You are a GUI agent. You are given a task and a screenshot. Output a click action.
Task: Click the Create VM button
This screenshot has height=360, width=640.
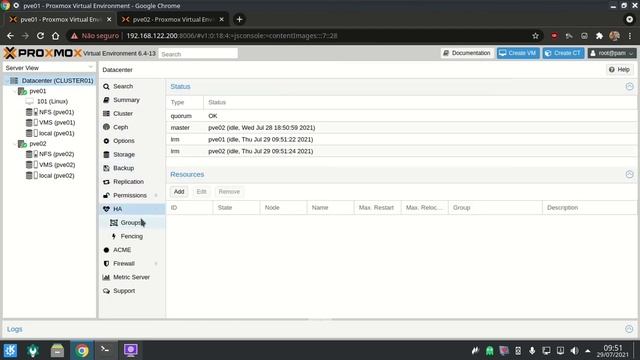point(518,53)
